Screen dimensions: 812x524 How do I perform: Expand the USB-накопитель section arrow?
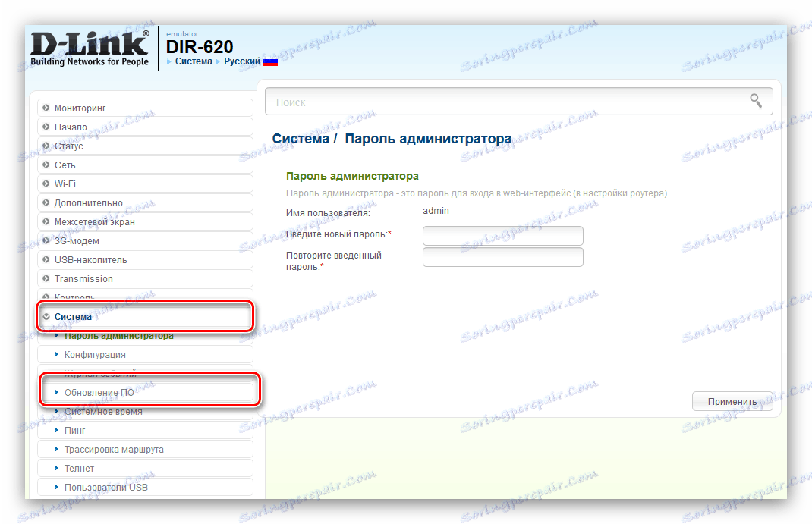click(x=46, y=259)
